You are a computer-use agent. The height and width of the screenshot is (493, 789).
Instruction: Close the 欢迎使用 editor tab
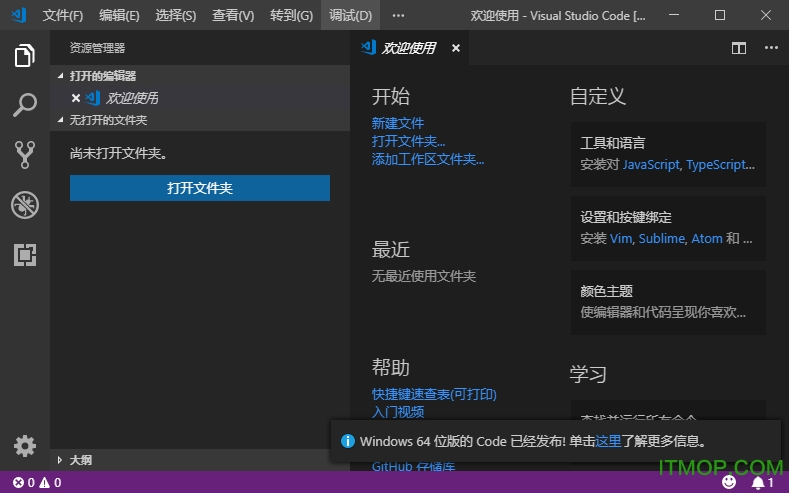coord(455,48)
